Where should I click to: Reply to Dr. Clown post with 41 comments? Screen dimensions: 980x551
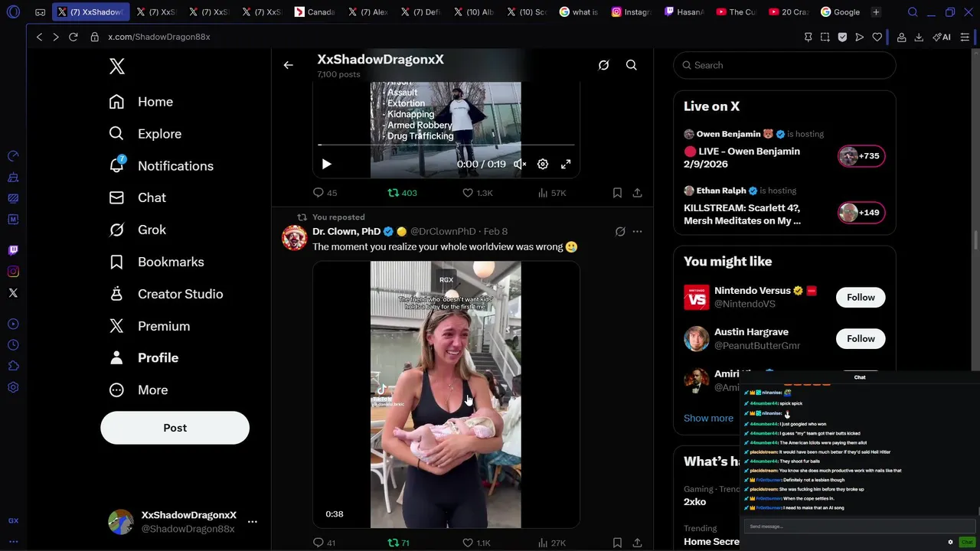[x=325, y=543]
